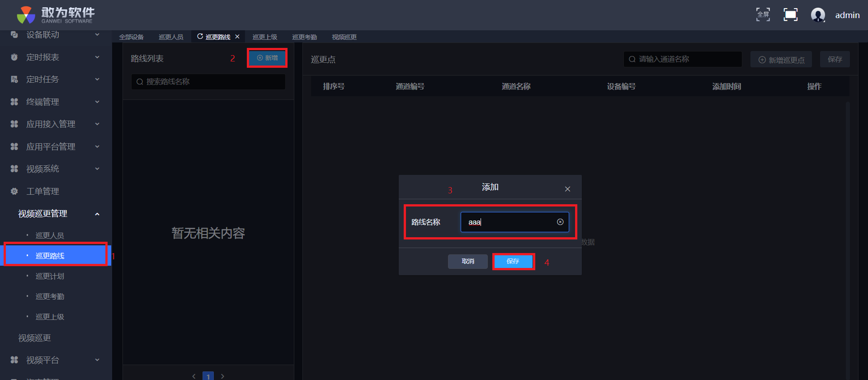This screenshot has height=380, width=868.
Task: Click the 定时报表 sidebar icon
Action: point(14,57)
